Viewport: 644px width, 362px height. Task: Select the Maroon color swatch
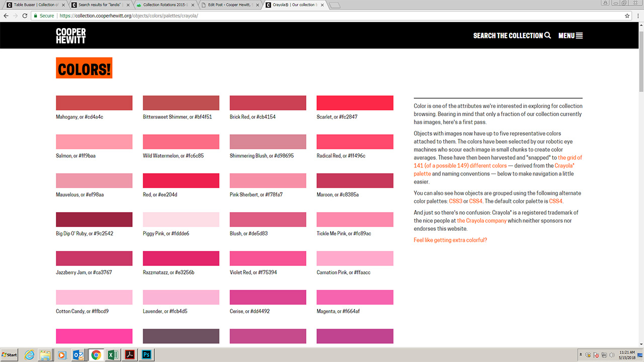(x=355, y=180)
